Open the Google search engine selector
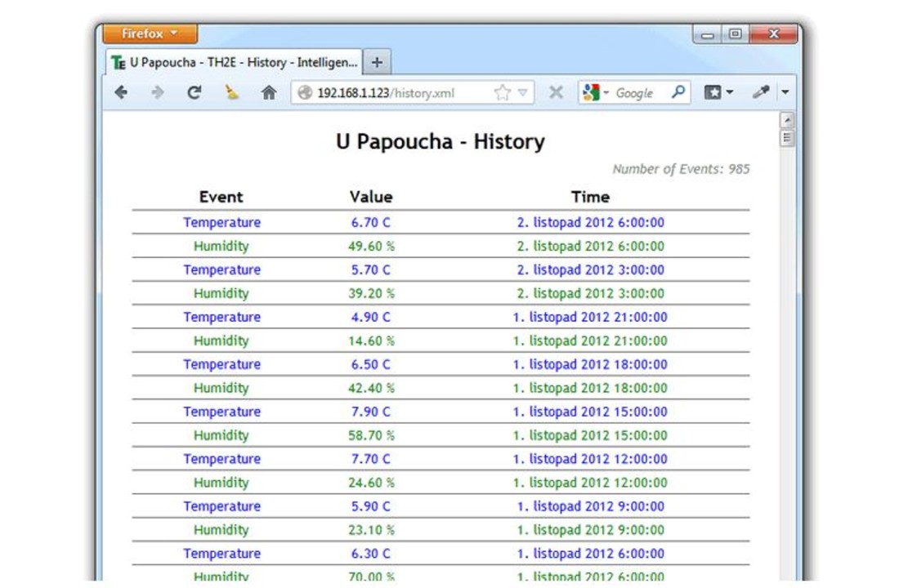 pyautogui.click(x=595, y=93)
